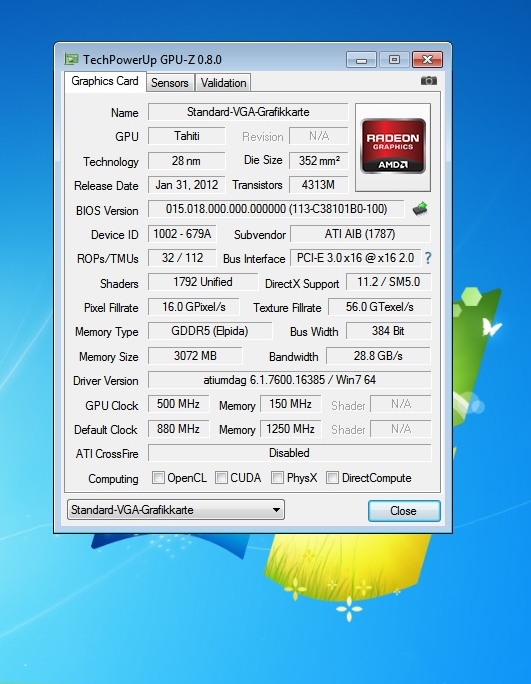This screenshot has width=531, height=684.
Task: Click the Device ID 1002 - 679A
Action: click(x=182, y=234)
